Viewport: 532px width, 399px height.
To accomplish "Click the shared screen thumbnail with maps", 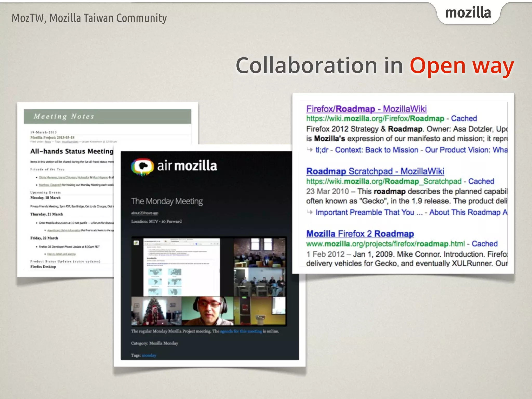I will [182, 267].
